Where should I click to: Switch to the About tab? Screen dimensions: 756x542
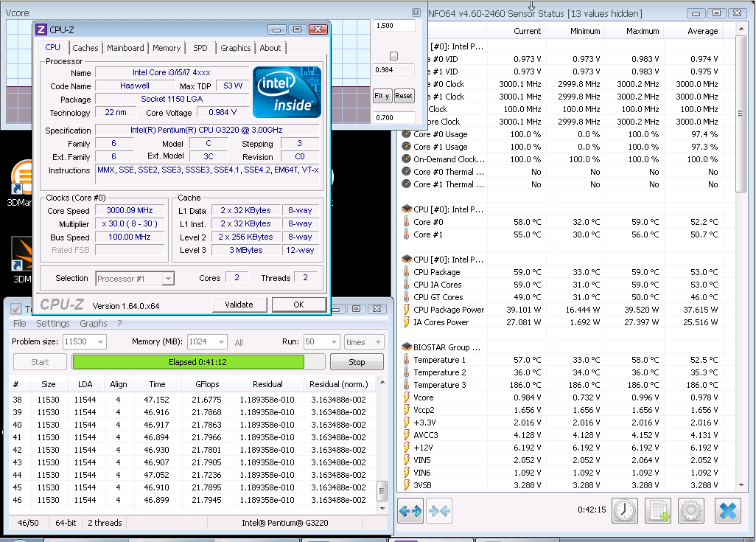(x=270, y=48)
